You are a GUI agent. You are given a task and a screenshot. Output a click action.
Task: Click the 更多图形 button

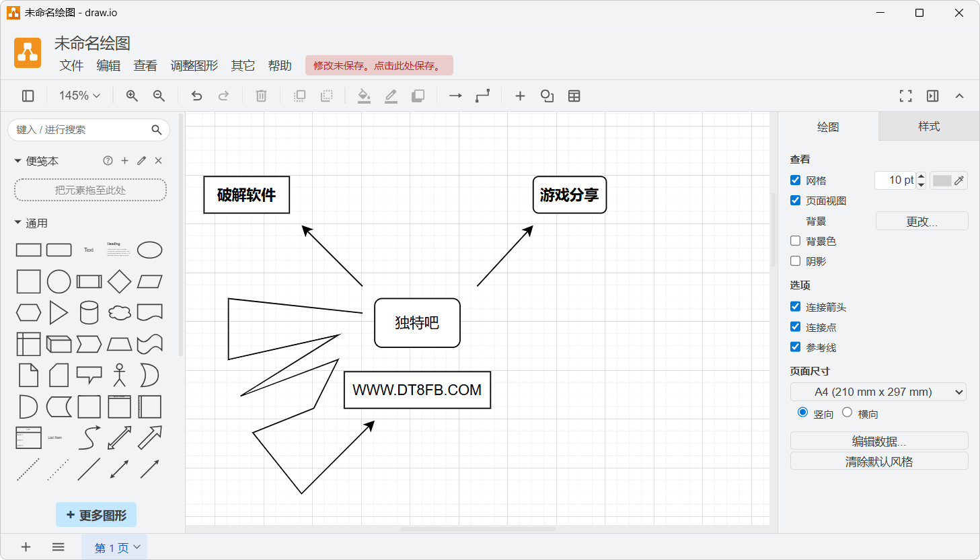[96, 515]
